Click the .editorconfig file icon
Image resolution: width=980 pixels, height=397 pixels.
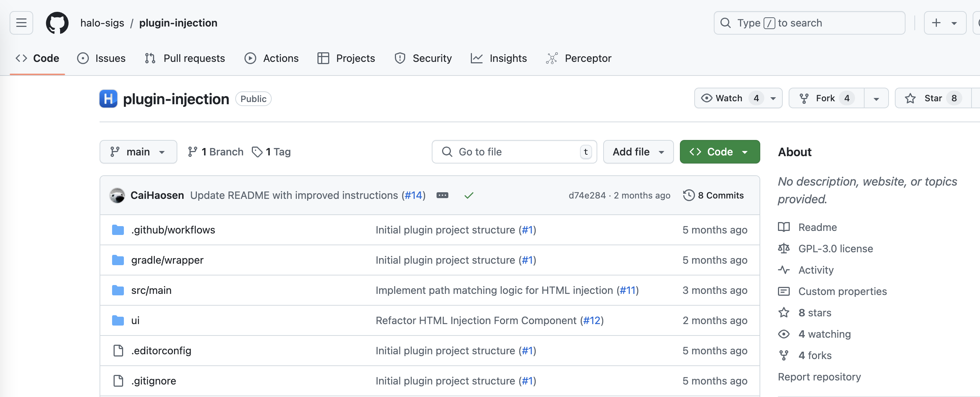tap(118, 351)
